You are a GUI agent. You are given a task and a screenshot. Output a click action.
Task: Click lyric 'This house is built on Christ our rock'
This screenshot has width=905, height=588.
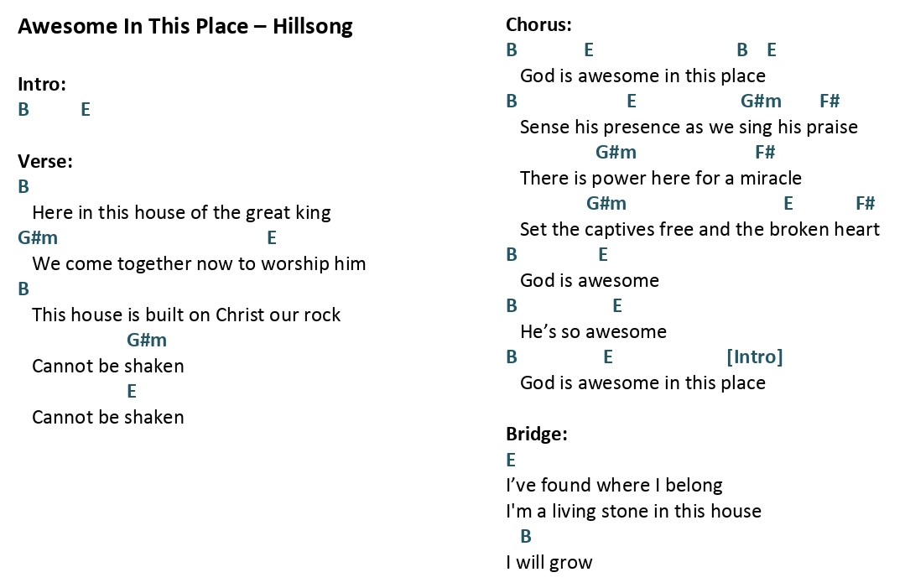coord(186,315)
